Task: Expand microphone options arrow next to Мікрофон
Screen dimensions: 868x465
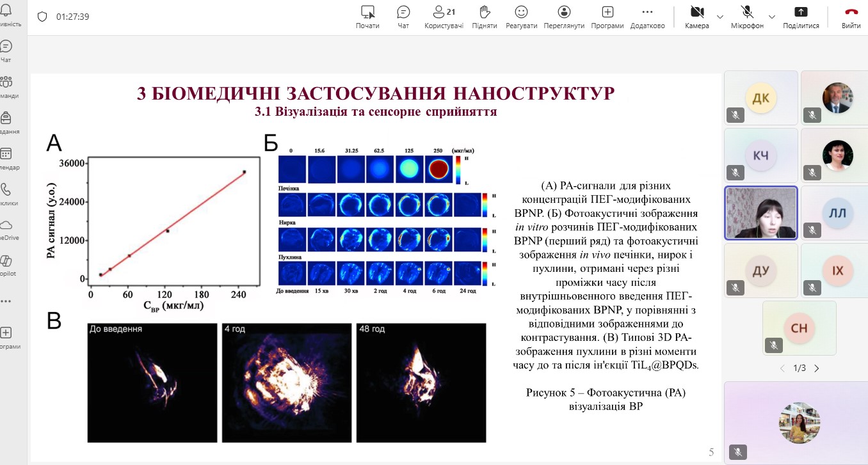Action: click(771, 17)
